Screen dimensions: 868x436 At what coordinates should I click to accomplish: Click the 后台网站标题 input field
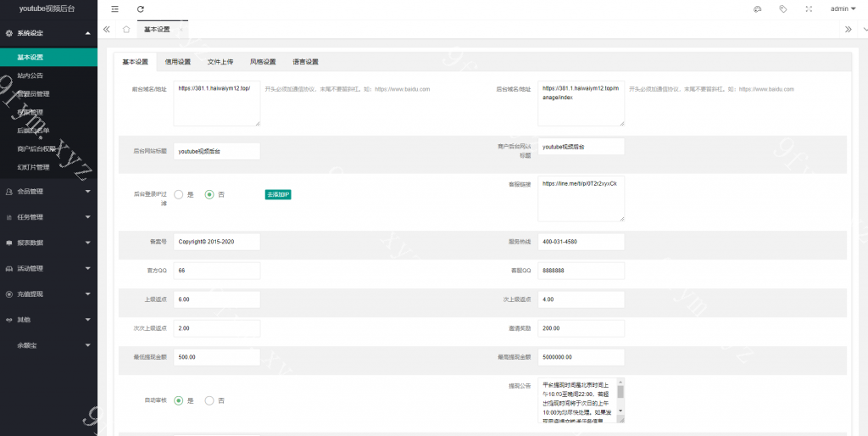point(217,151)
